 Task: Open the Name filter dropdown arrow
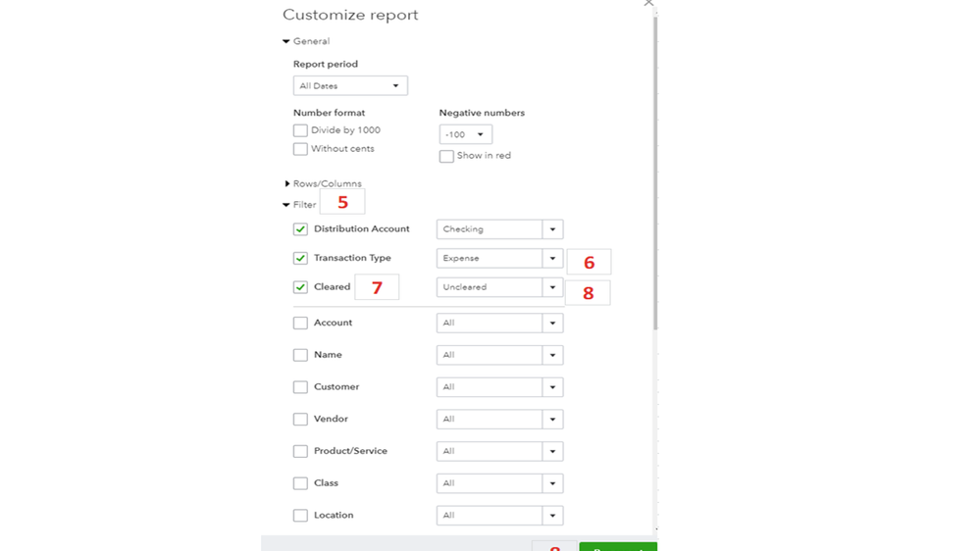click(x=552, y=355)
